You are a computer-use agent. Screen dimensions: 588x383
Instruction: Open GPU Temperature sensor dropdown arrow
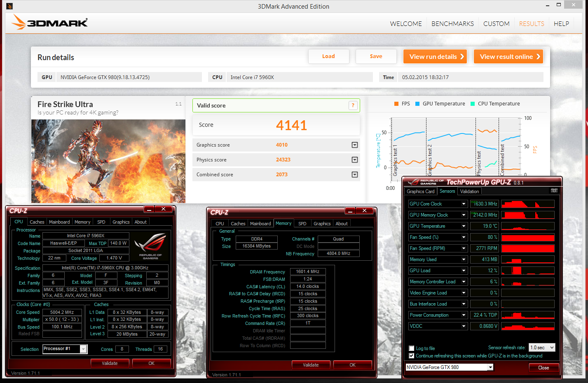(464, 226)
